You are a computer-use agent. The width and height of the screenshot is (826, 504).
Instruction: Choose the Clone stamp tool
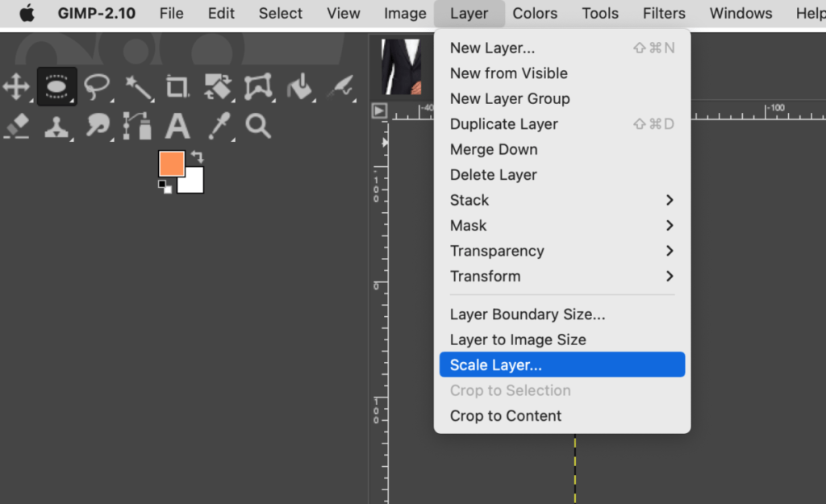click(x=56, y=126)
